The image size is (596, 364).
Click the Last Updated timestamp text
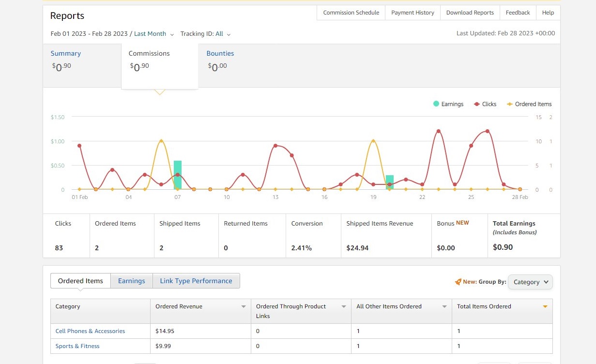(505, 33)
